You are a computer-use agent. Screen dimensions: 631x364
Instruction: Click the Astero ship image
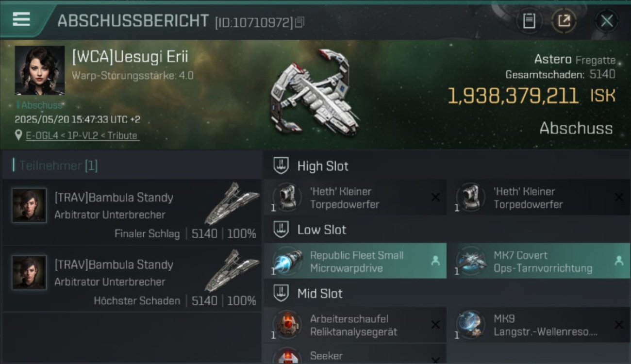(x=315, y=92)
